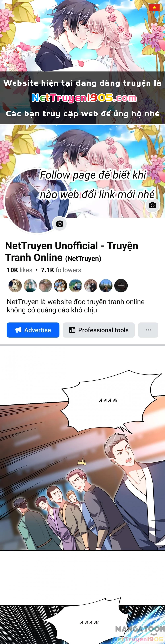Click the car photo follower avatar
Image resolution: width=165 pixels, height=644 pixels.
(76, 286)
